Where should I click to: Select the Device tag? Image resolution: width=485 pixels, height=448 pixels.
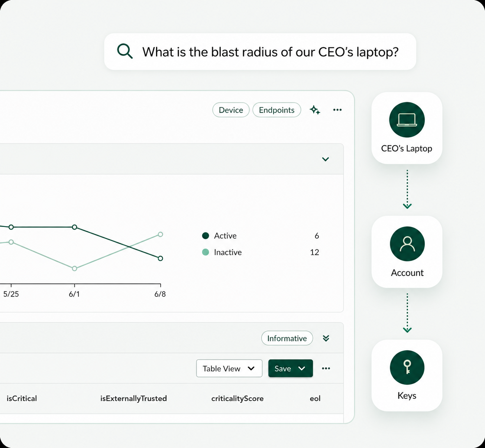click(231, 110)
